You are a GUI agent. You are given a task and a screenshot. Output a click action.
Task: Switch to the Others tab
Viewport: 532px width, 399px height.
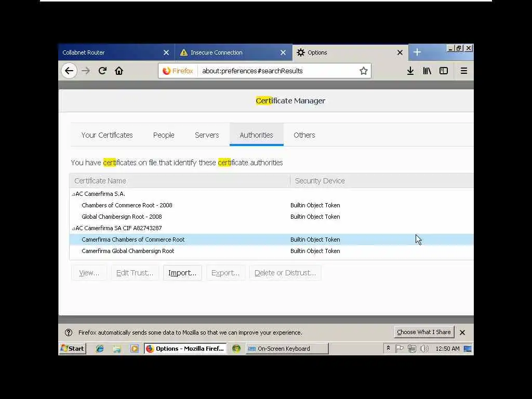[x=304, y=135]
